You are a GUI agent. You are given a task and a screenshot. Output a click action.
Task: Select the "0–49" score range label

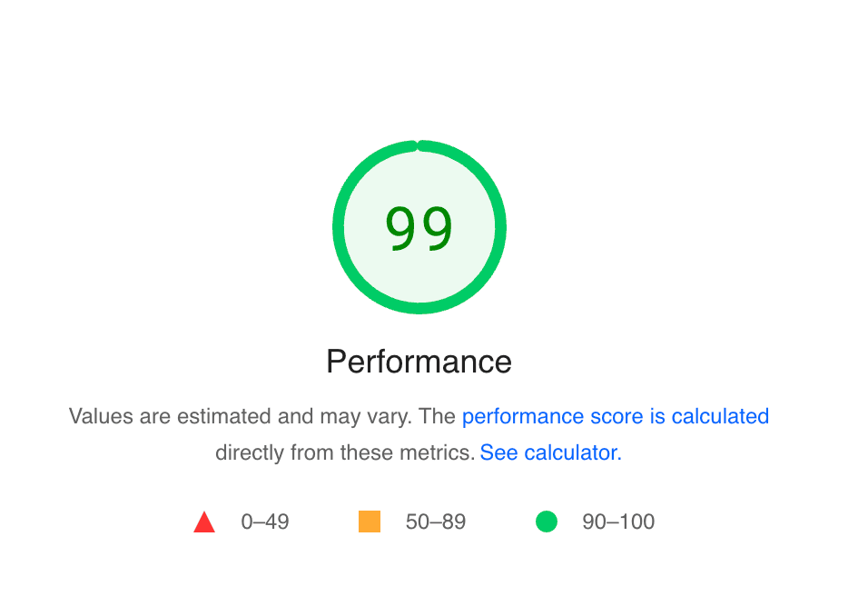pos(265,522)
